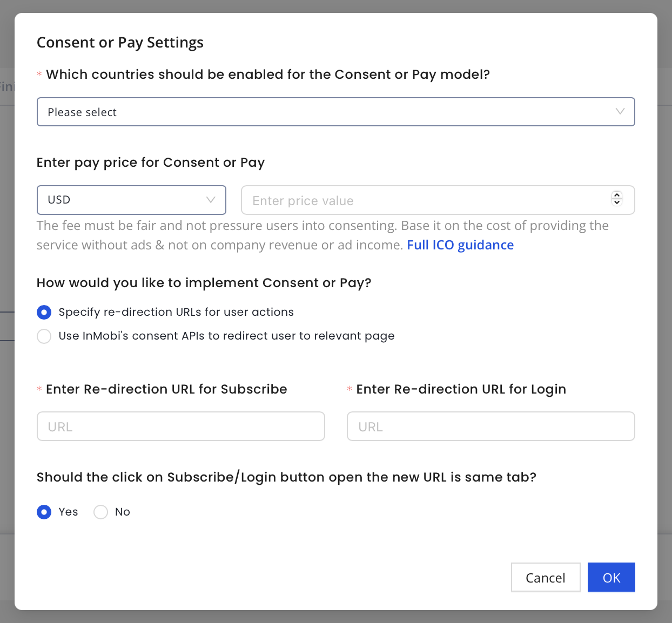
Task: Select the 'Specify re-direction URLs' radio button
Action: point(44,313)
